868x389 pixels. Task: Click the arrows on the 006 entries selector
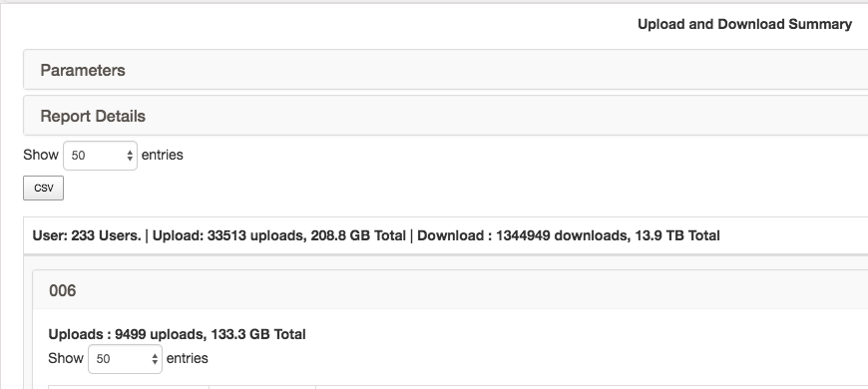click(155, 359)
